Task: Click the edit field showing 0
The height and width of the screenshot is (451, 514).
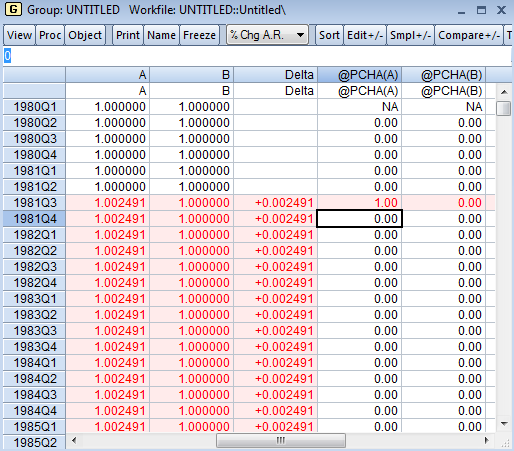Action: pyautogui.click(x=257, y=56)
